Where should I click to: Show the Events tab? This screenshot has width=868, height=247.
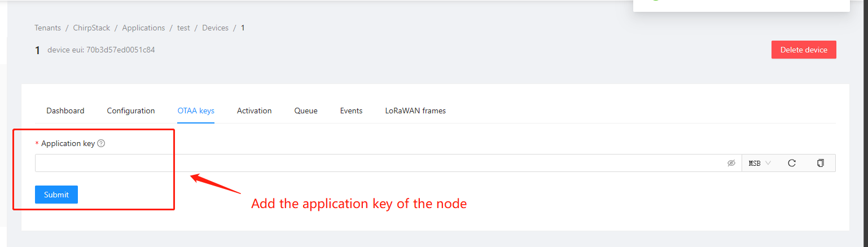coord(351,111)
